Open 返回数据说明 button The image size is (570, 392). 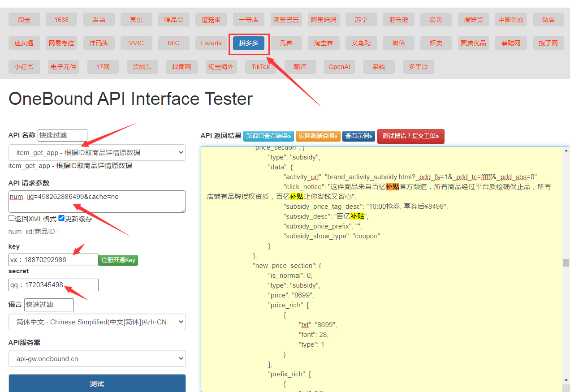(x=318, y=136)
